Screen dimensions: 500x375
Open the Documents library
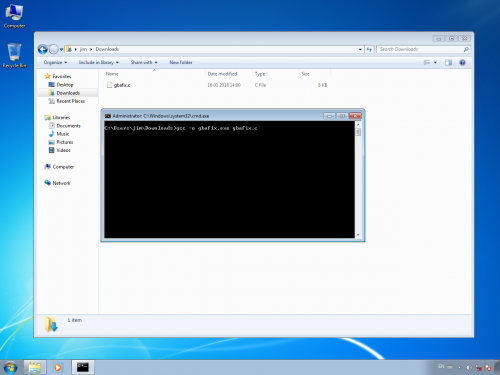(x=65, y=126)
